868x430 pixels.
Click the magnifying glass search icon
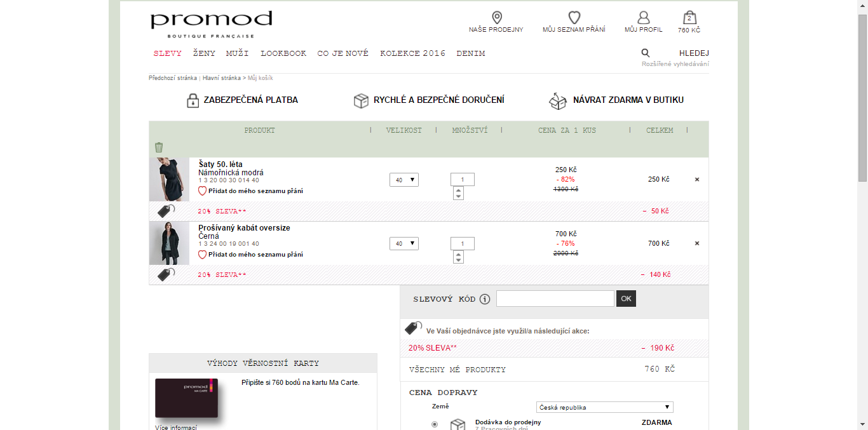coord(646,53)
